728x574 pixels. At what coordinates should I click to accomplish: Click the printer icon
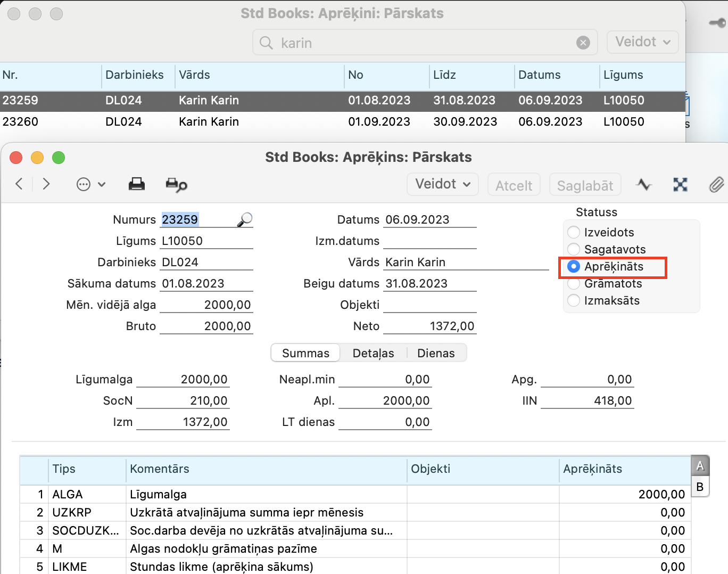137,184
